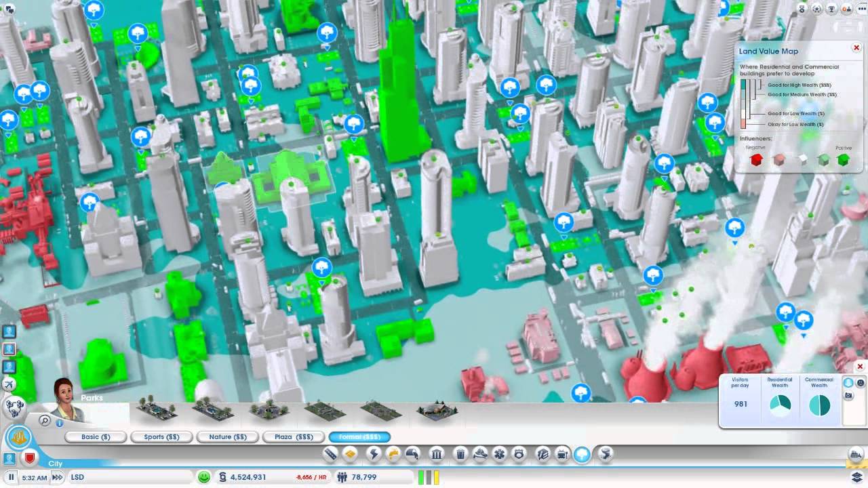Click the neutral white influencer house
This screenshot has height=488, width=868.
pos(803,160)
